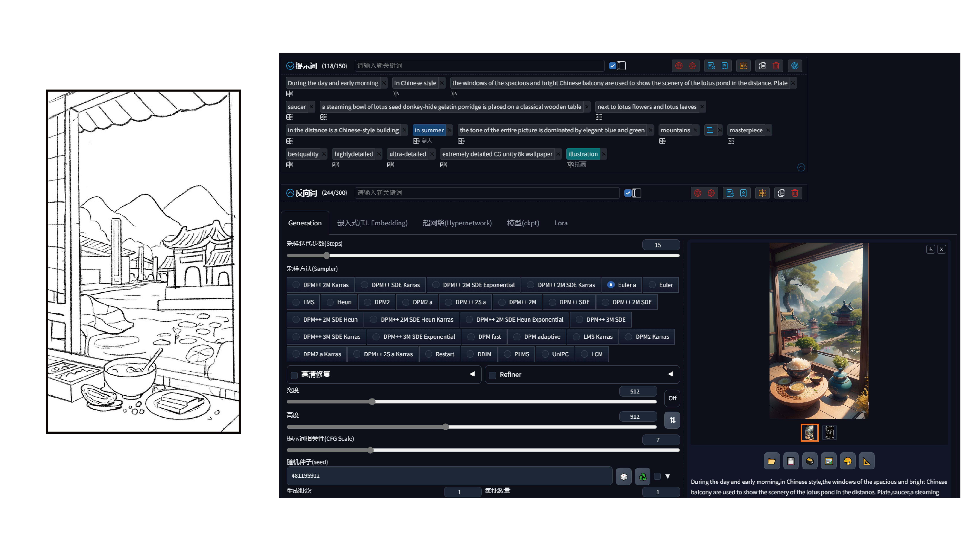Image resolution: width=980 pixels, height=551 pixels.
Task: Open output folder with the folder icon
Action: pos(772,461)
